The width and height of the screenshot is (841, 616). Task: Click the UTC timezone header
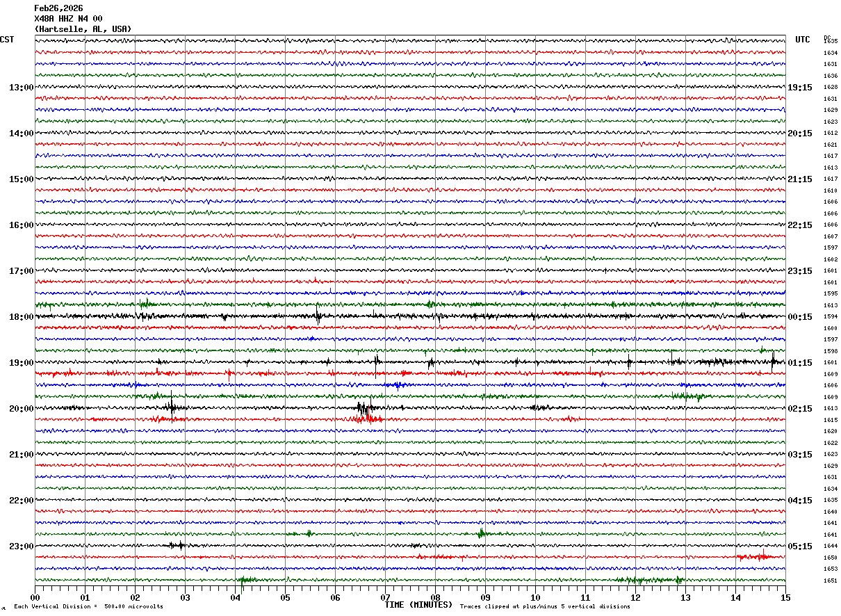(x=803, y=40)
